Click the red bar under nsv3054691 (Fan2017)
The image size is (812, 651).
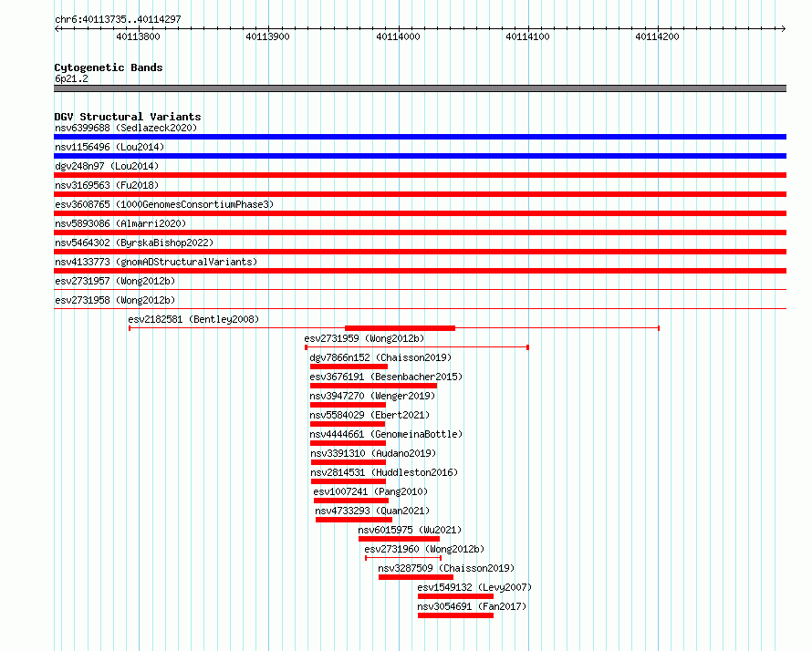(455, 615)
